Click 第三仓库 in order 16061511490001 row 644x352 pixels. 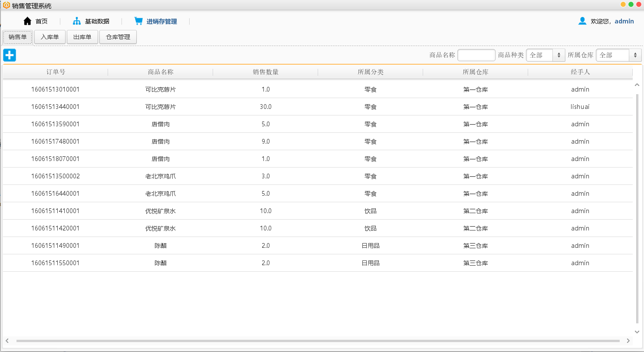(x=476, y=246)
